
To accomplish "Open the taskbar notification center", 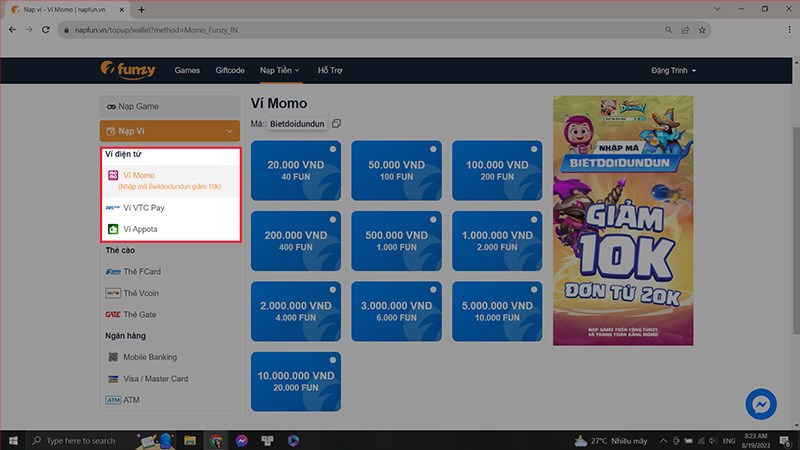I will 785,440.
